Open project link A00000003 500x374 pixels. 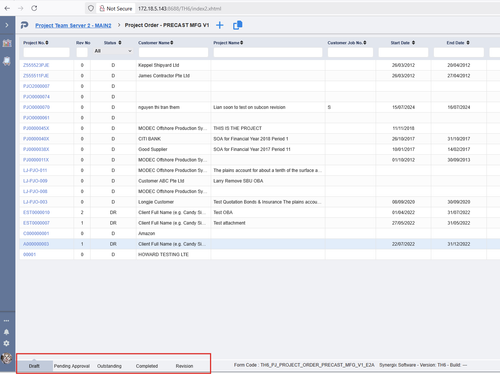36,244
